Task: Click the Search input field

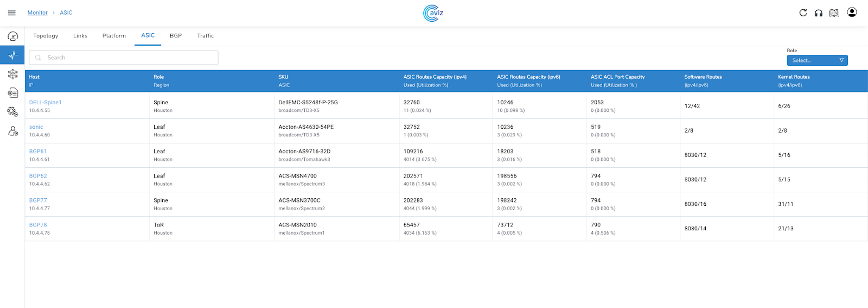Action: pyautogui.click(x=124, y=58)
